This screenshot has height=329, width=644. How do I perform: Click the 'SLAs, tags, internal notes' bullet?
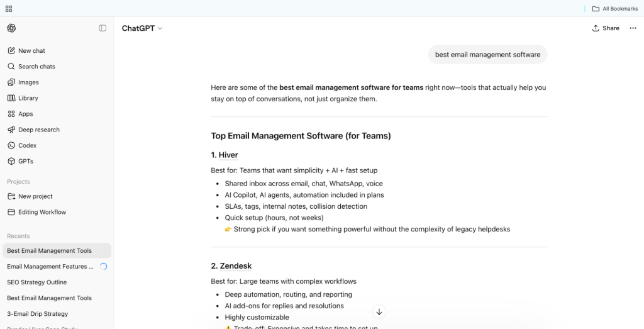click(296, 206)
